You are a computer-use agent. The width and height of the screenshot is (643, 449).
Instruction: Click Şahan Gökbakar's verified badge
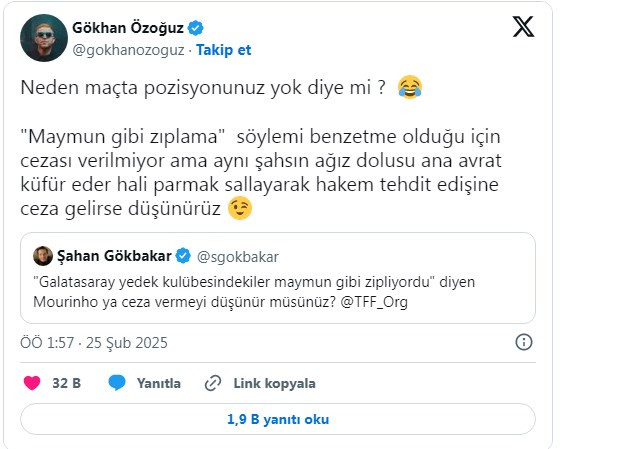183,256
